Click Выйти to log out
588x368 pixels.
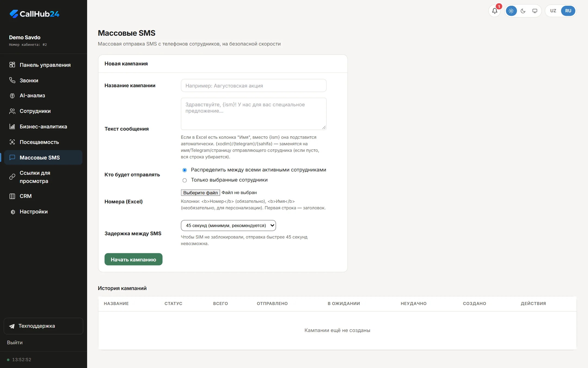click(15, 342)
